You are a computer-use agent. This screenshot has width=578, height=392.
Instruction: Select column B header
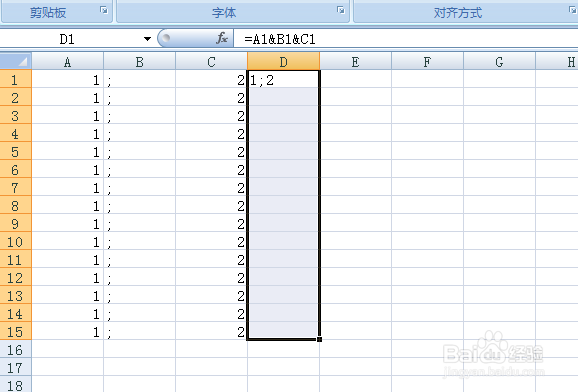click(139, 61)
